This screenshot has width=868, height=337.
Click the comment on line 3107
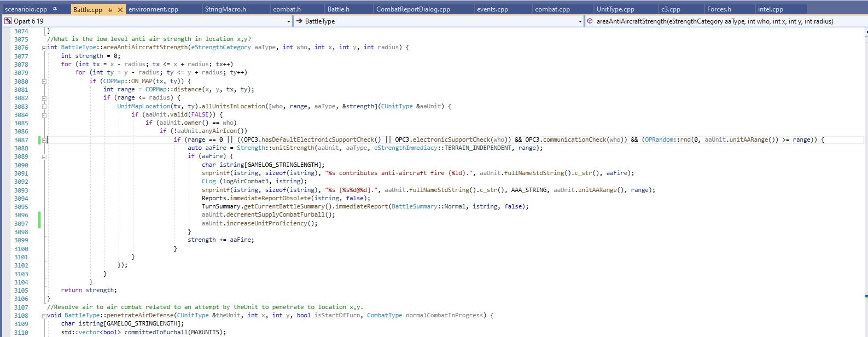(x=205, y=307)
